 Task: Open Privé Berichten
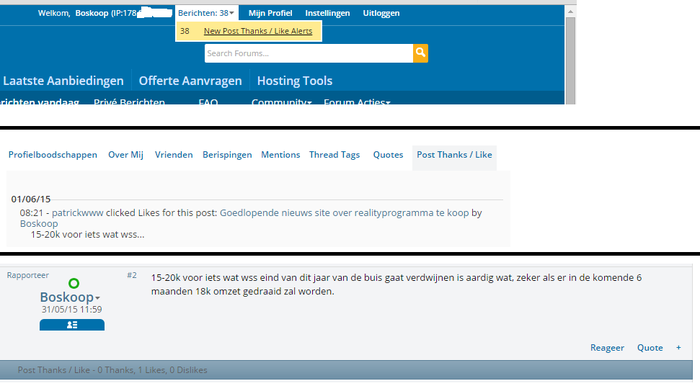129,102
